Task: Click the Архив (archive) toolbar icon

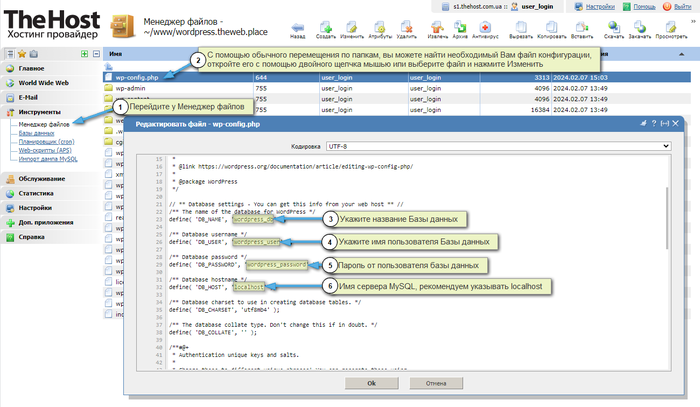Action: (460, 30)
